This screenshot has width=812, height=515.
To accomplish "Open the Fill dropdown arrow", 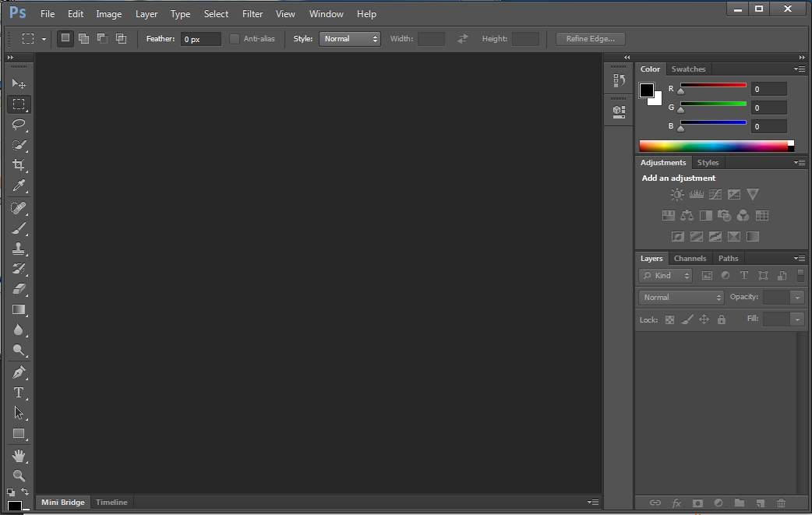I will coord(797,319).
